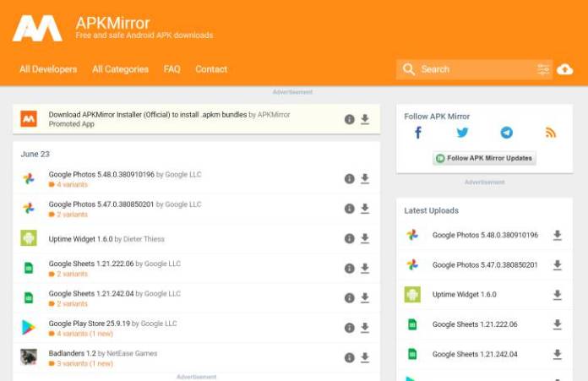
Task: Open the RSS feed icon
Action: 551,133
